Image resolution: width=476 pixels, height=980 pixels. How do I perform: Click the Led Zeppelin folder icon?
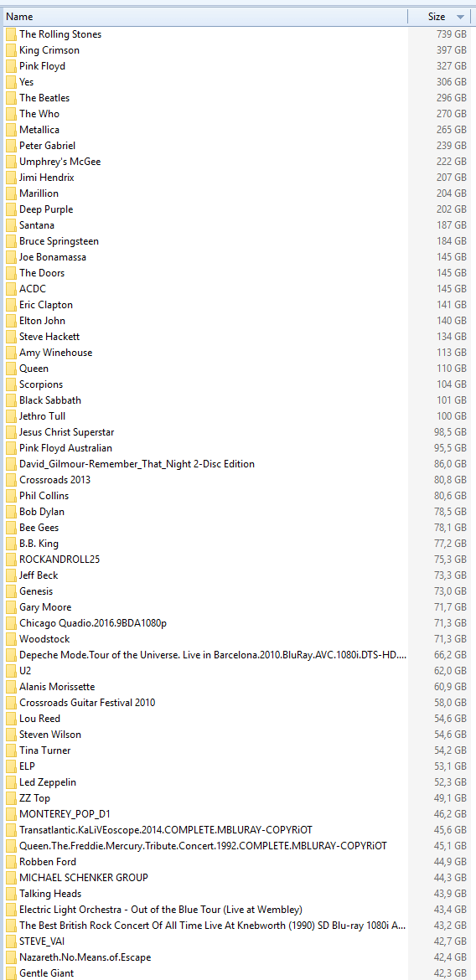click(x=11, y=781)
